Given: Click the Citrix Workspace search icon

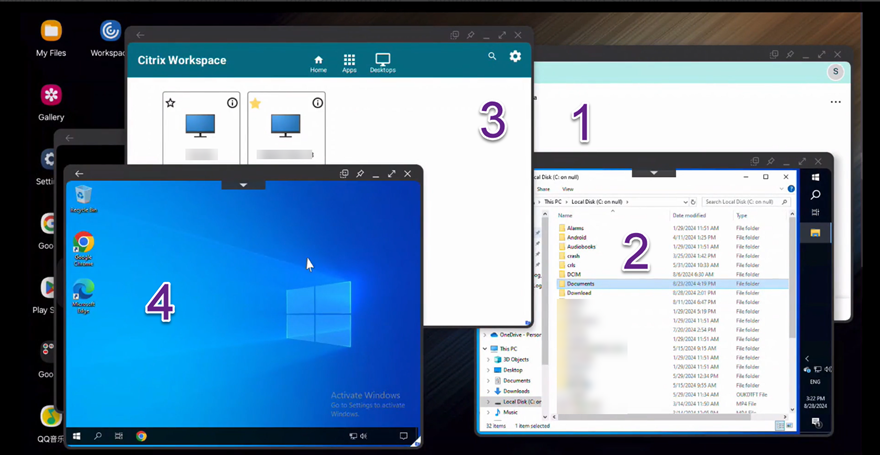Looking at the screenshot, I should [492, 56].
